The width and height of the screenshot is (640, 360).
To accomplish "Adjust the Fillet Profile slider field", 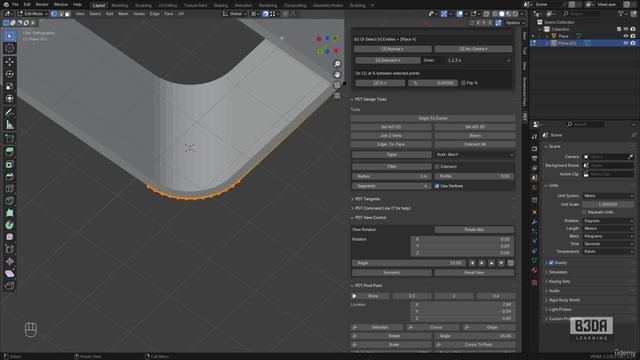I will (x=474, y=176).
